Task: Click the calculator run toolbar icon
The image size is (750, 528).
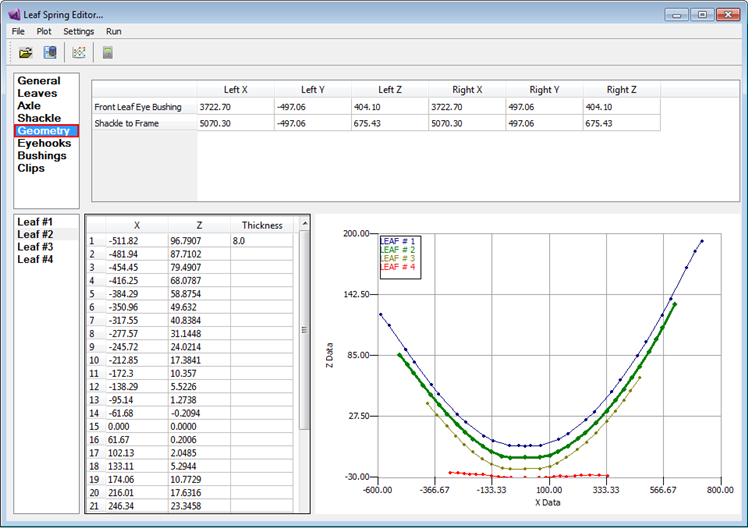Action: pos(108,53)
